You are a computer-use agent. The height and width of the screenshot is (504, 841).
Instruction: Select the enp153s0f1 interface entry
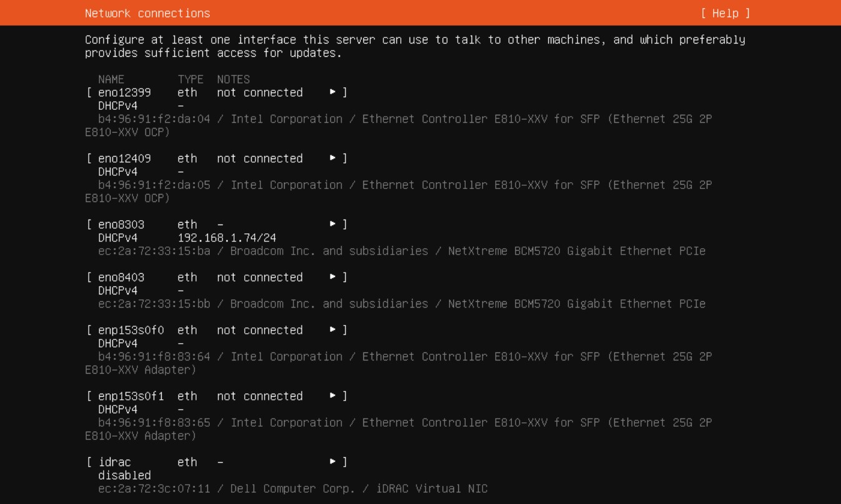(131, 397)
